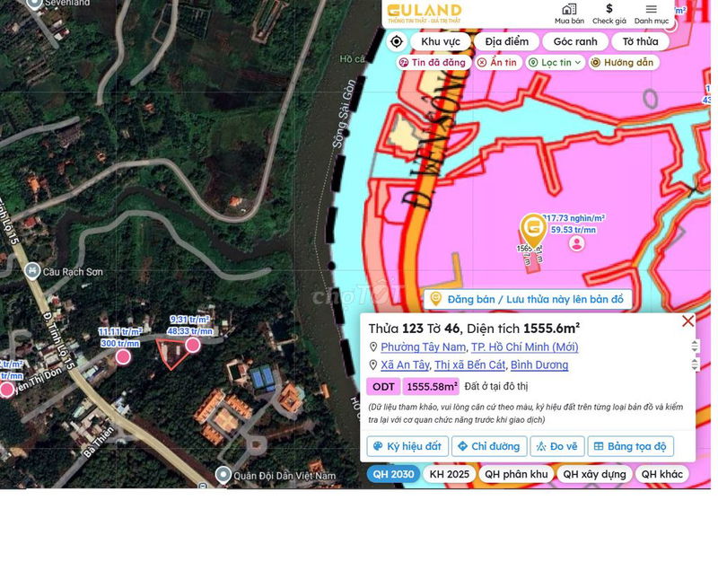Select the pink marker priced 300 tr/mn
Image resolution: width=718 pixels, height=588 pixels.
click(x=123, y=356)
